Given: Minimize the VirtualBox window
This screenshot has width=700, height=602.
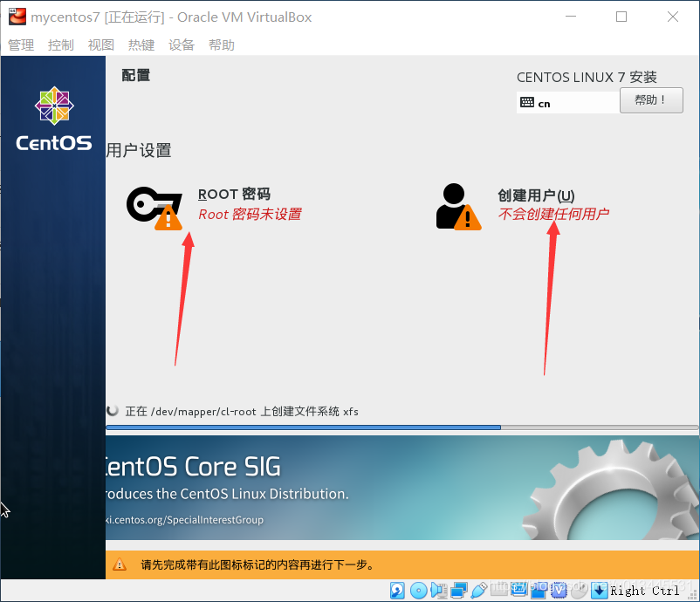Looking at the screenshot, I should pyautogui.click(x=571, y=17).
